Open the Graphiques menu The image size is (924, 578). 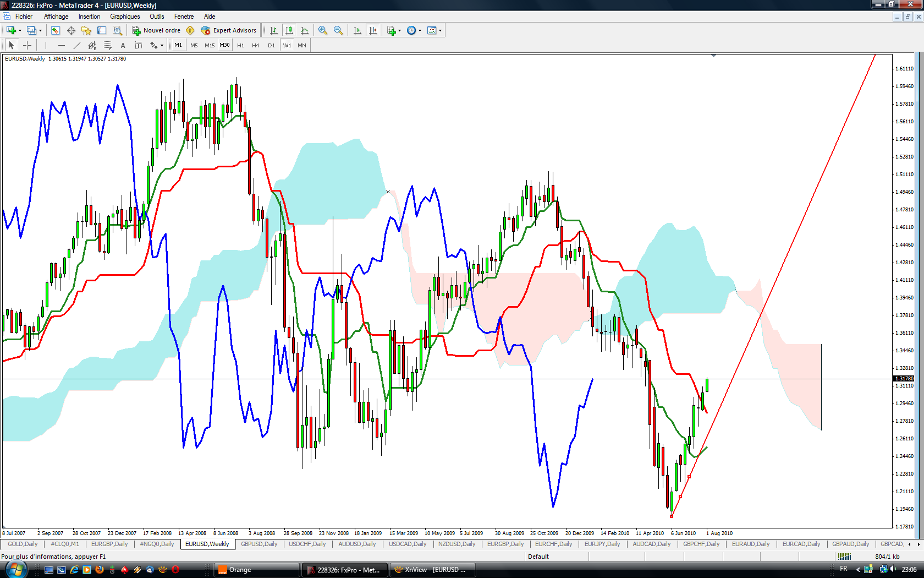click(125, 17)
